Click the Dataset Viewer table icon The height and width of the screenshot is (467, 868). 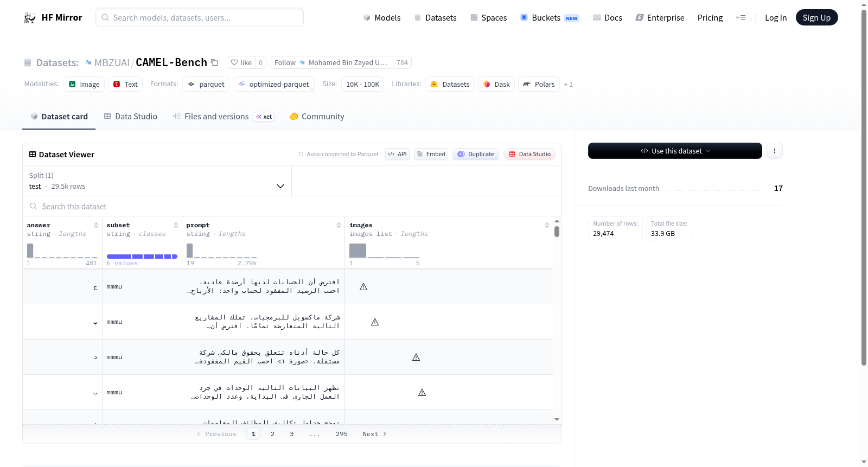33,155
